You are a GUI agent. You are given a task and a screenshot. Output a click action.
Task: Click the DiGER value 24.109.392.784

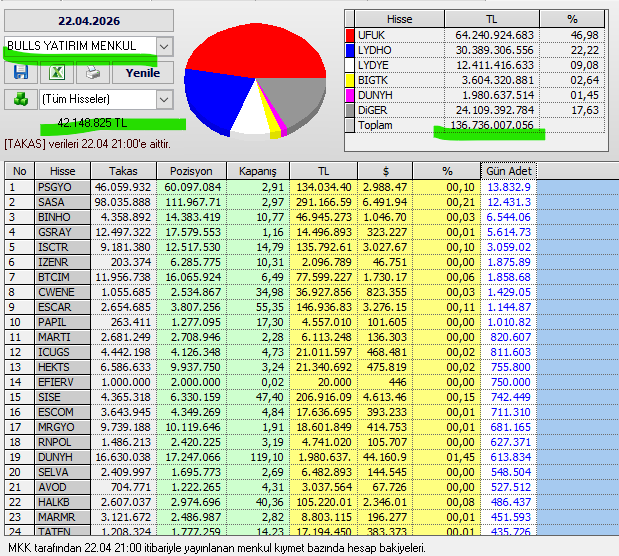point(494,110)
